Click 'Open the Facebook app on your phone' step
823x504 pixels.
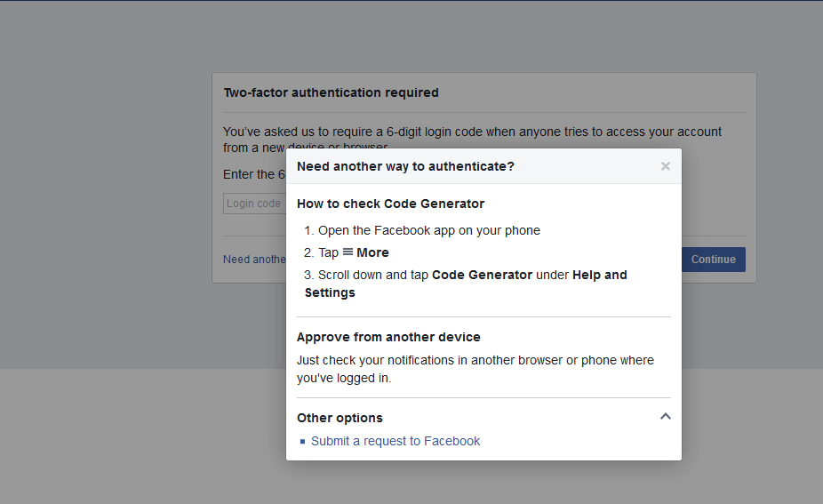(x=428, y=230)
